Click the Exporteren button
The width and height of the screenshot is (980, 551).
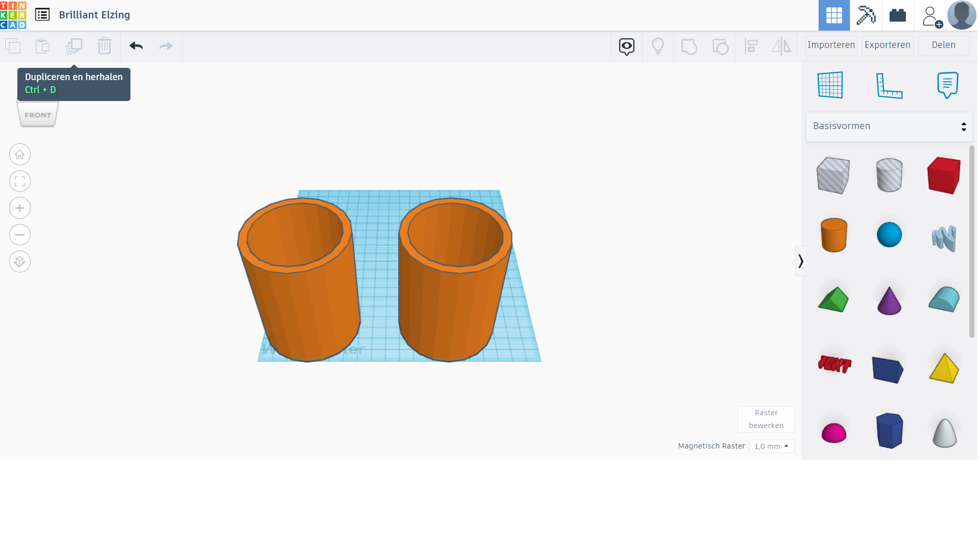pos(887,45)
